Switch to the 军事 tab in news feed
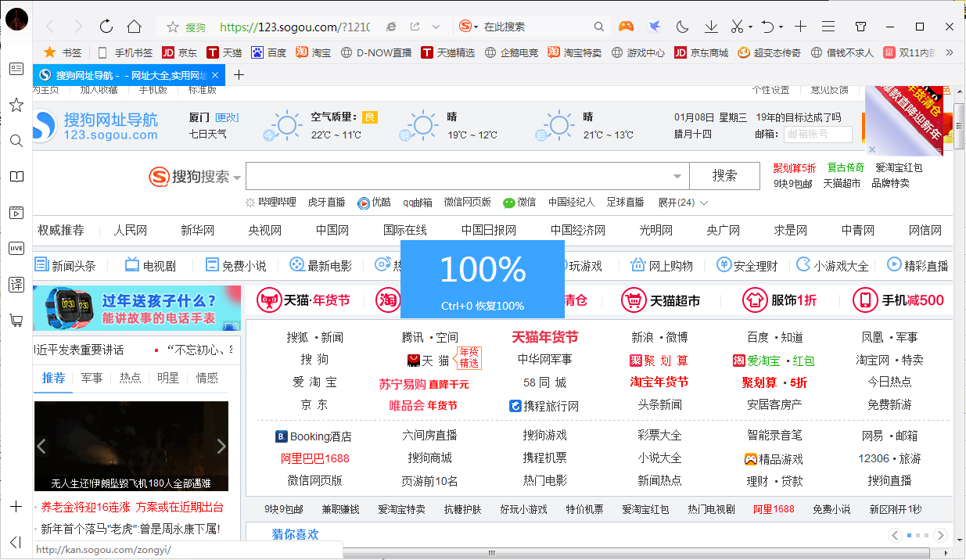The height and width of the screenshot is (560, 966). point(92,378)
